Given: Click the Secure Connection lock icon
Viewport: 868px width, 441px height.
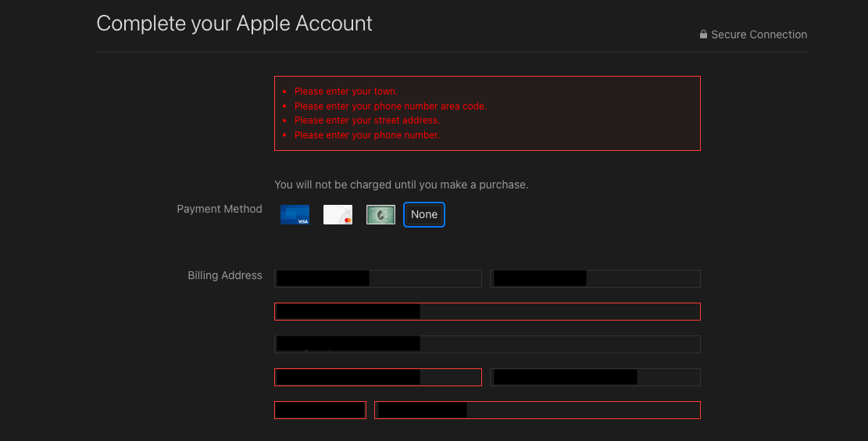Looking at the screenshot, I should (x=703, y=34).
